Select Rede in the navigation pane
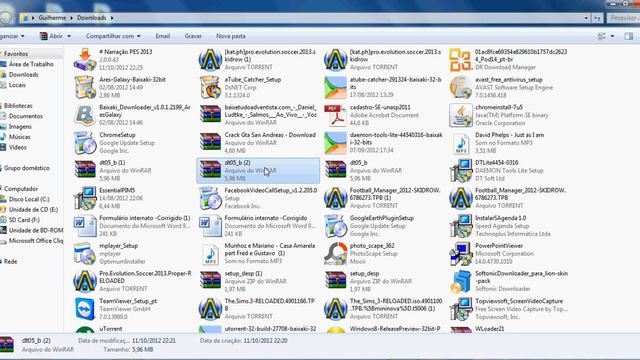Screen dimensions: 640x360 10,262
